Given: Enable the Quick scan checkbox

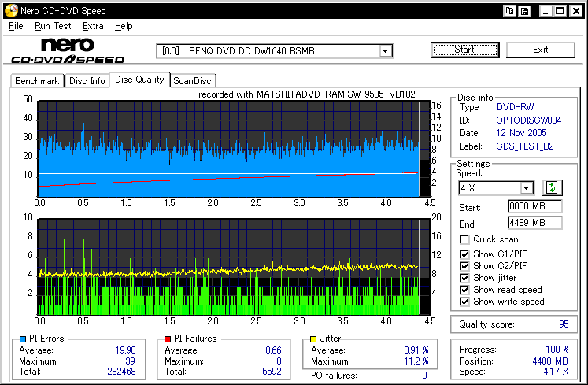Looking at the screenshot, I should tap(465, 239).
